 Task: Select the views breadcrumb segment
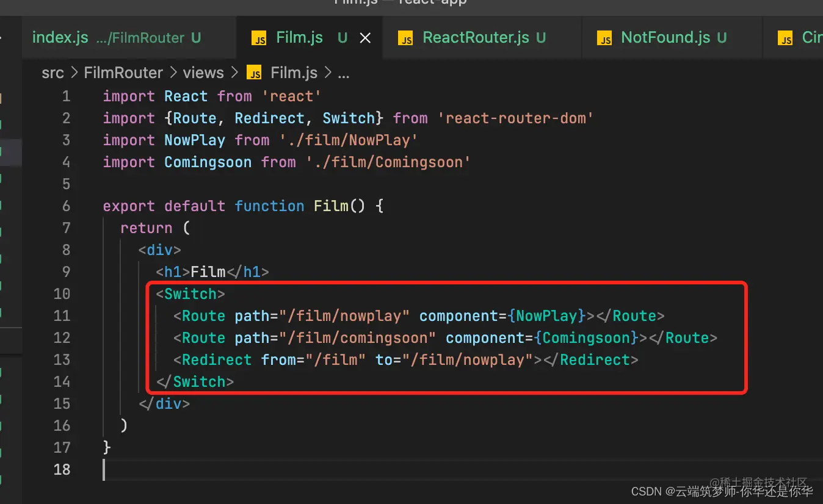pos(203,73)
